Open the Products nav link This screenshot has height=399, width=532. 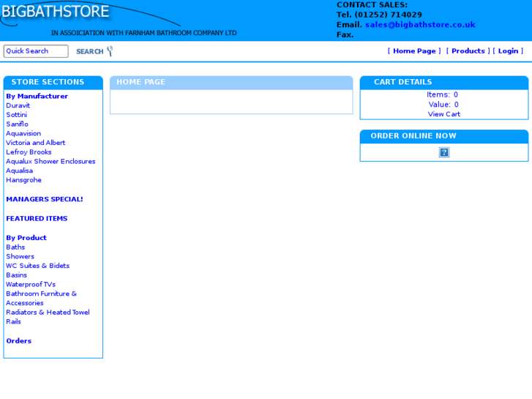coord(468,51)
